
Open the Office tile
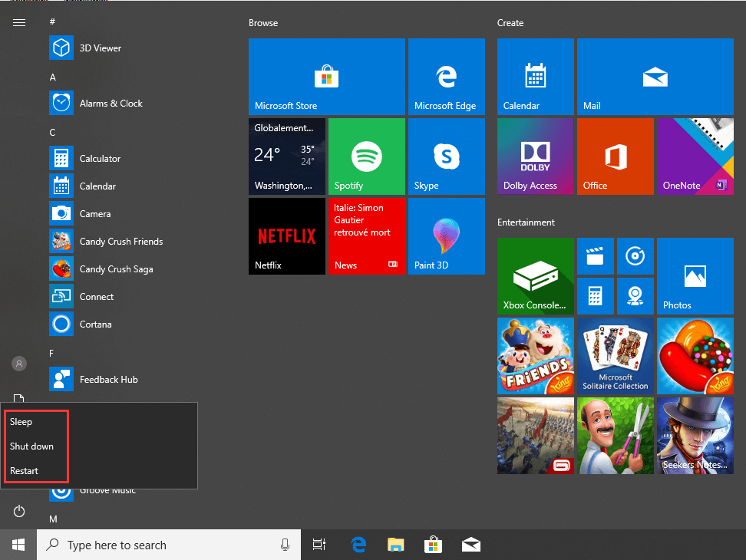click(x=616, y=156)
